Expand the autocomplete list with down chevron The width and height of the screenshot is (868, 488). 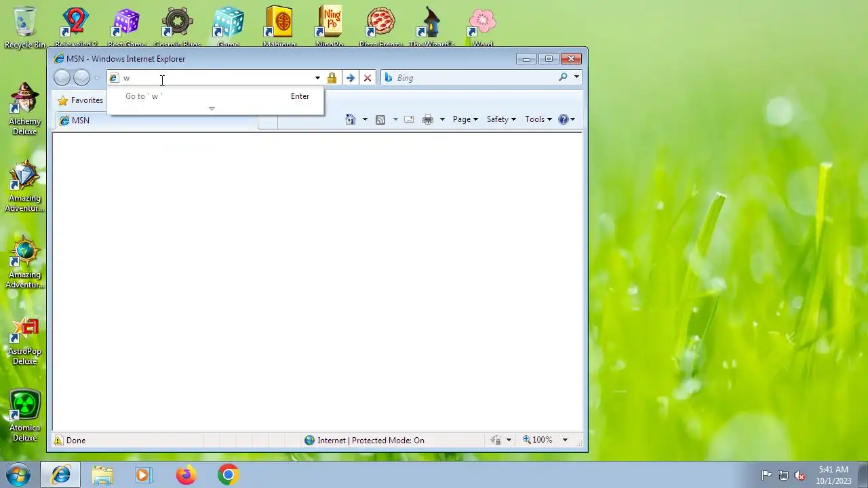point(212,108)
